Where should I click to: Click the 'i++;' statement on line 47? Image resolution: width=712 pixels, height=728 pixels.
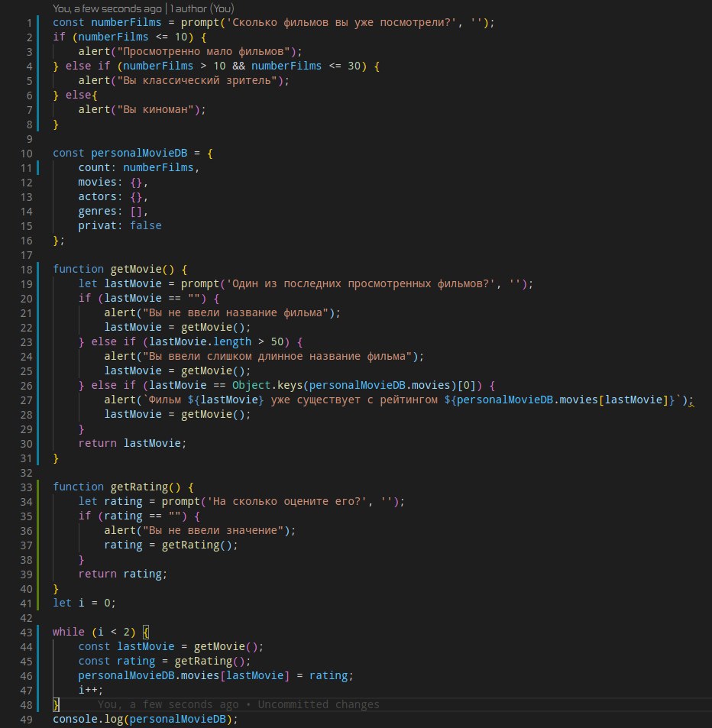91,690
